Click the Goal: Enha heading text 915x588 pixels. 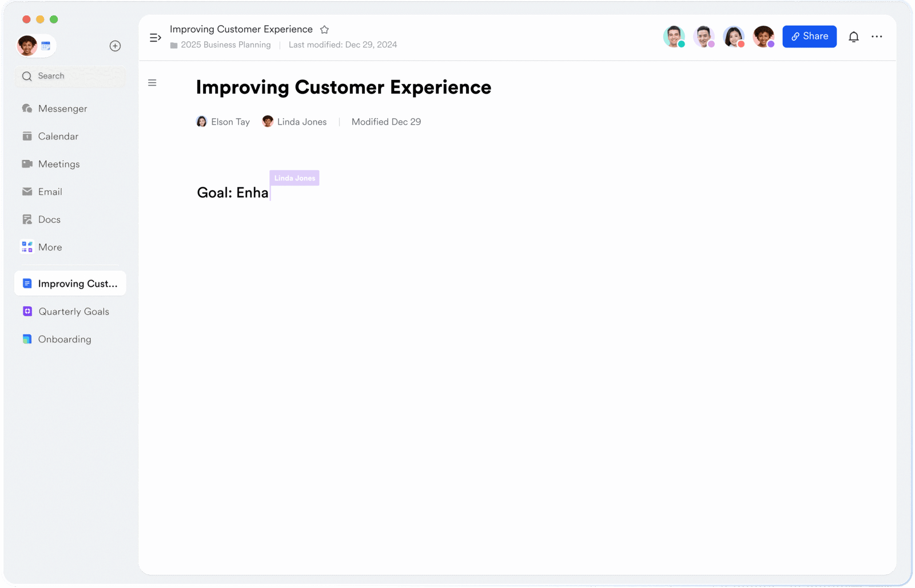tap(233, 193)
